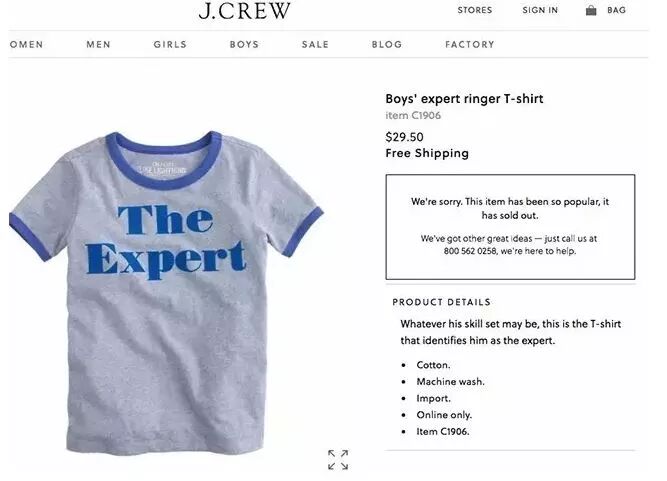The width and height of the screenshot is (667, 481).
Task: Expand the product image fullscreen arrows
Action: point(338,460)
